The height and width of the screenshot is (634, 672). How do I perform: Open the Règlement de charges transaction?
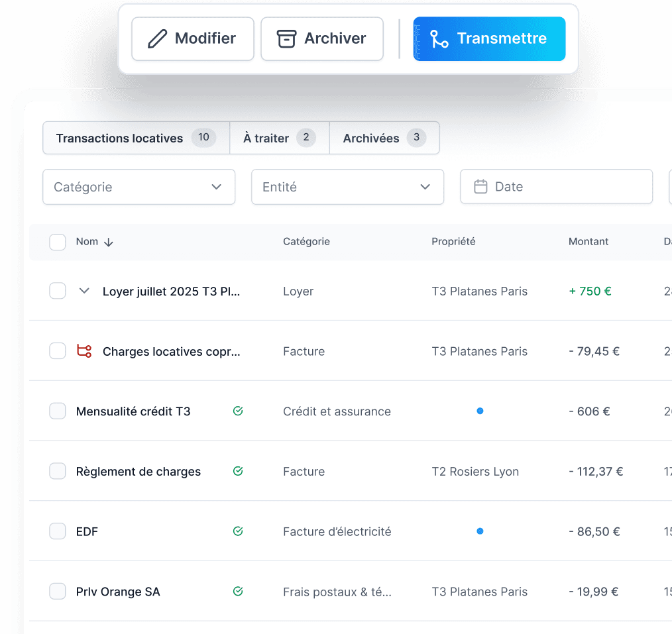pyautogui.click(x=139, y=472)
